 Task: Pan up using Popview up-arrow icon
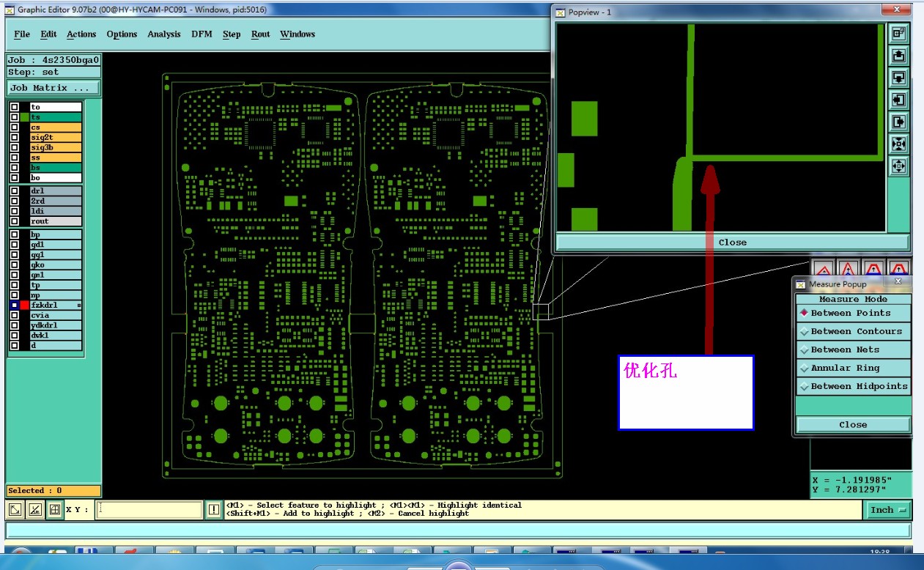pyautogui.click(x=898, y=55)
